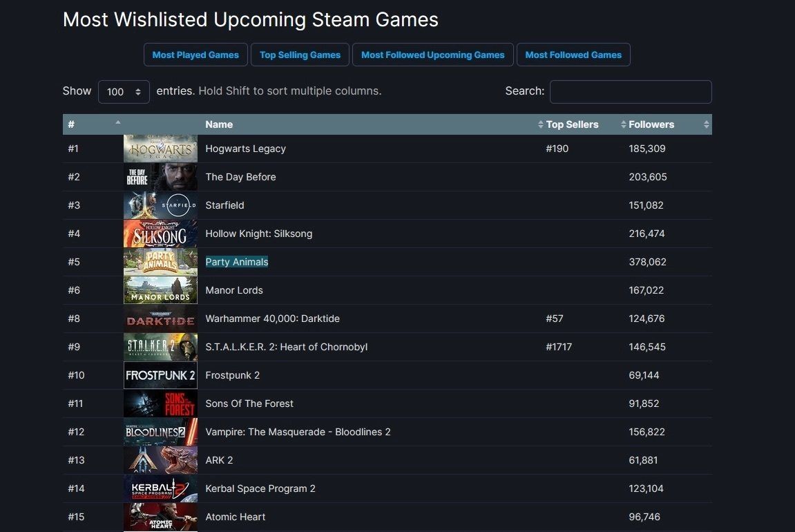
Task: Open the Bloodlines 2 thumbnail image
Action: 160,432
